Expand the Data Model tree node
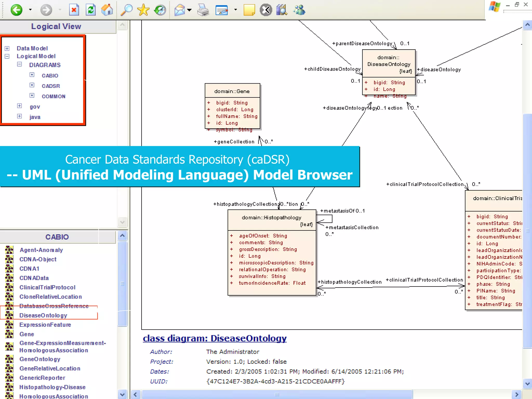532x399 pixels. coord(7,49)
